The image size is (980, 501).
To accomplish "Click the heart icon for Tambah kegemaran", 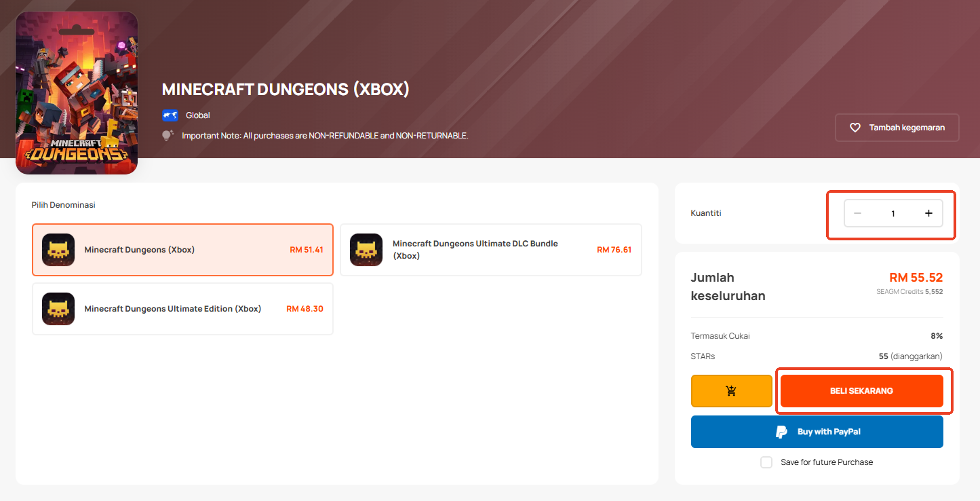I will 855,128.
